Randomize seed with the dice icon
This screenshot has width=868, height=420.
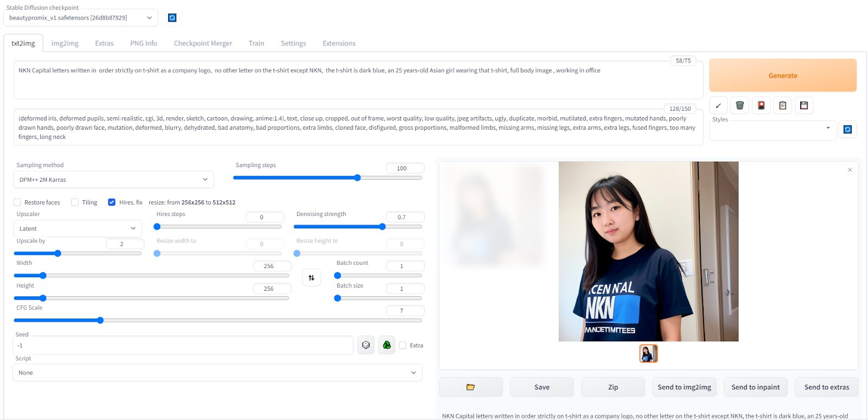[366, 345]
